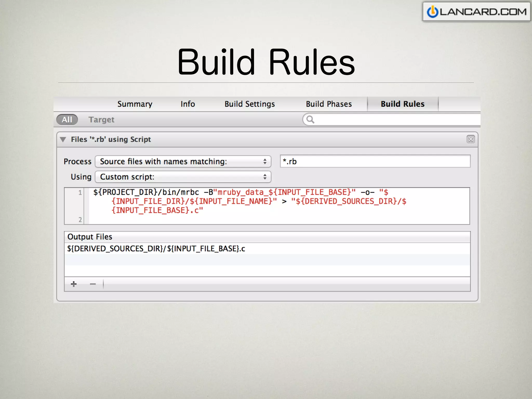Focus the build rules search field
Viewport: 532px width, 399px height.
391,119
